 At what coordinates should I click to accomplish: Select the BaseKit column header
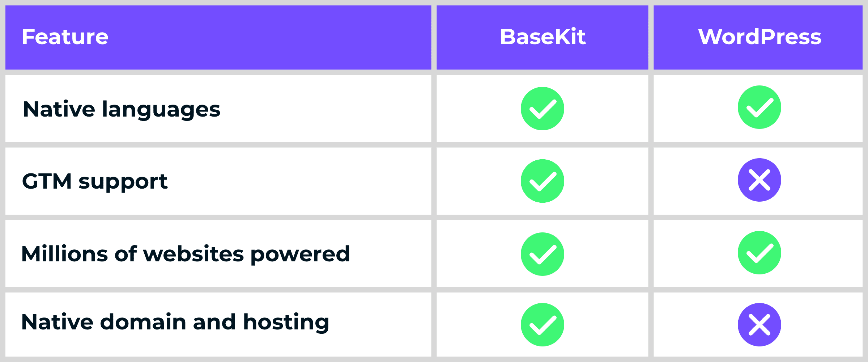click(x=542, y=37)
